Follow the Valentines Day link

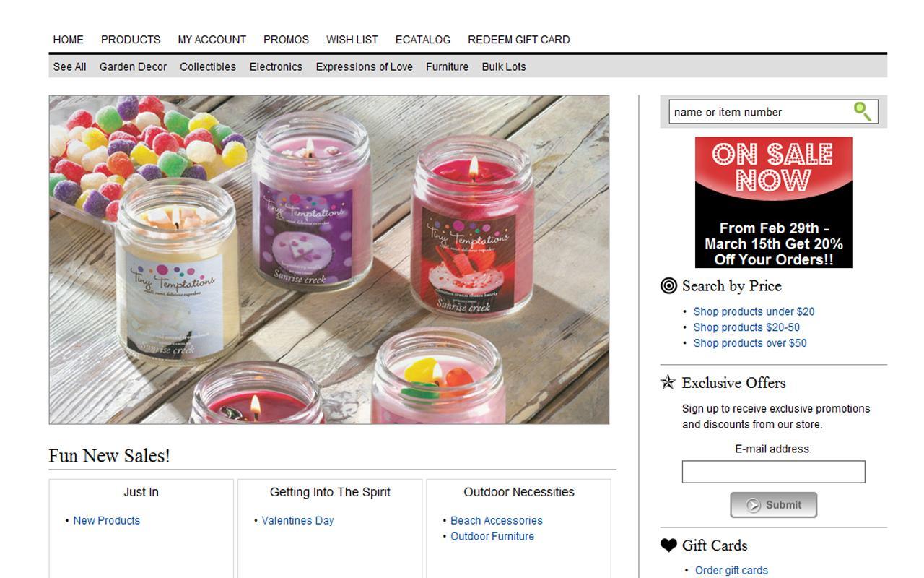coord(297,520)
